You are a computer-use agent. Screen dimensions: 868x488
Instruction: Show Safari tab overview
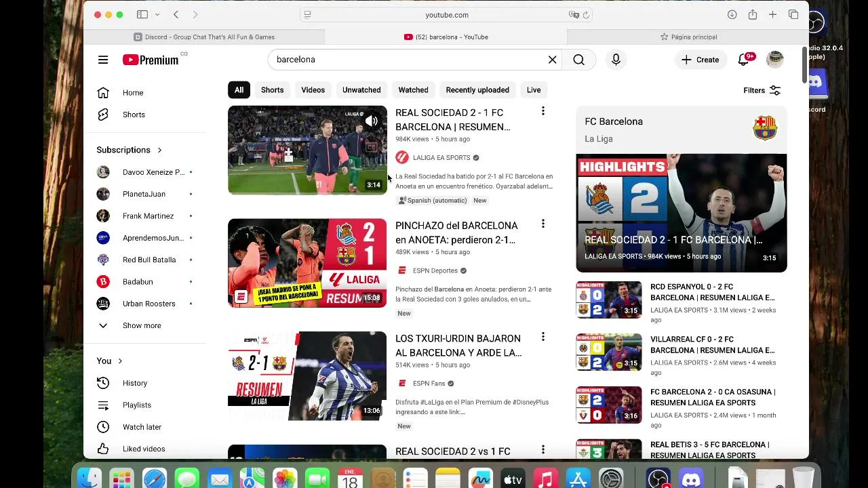click(x=793, y=15)
